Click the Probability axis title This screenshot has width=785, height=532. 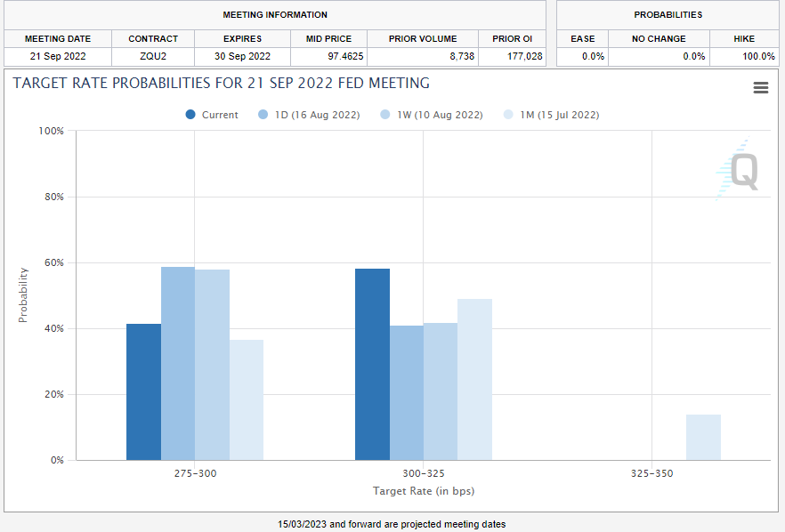click(23, 294)
